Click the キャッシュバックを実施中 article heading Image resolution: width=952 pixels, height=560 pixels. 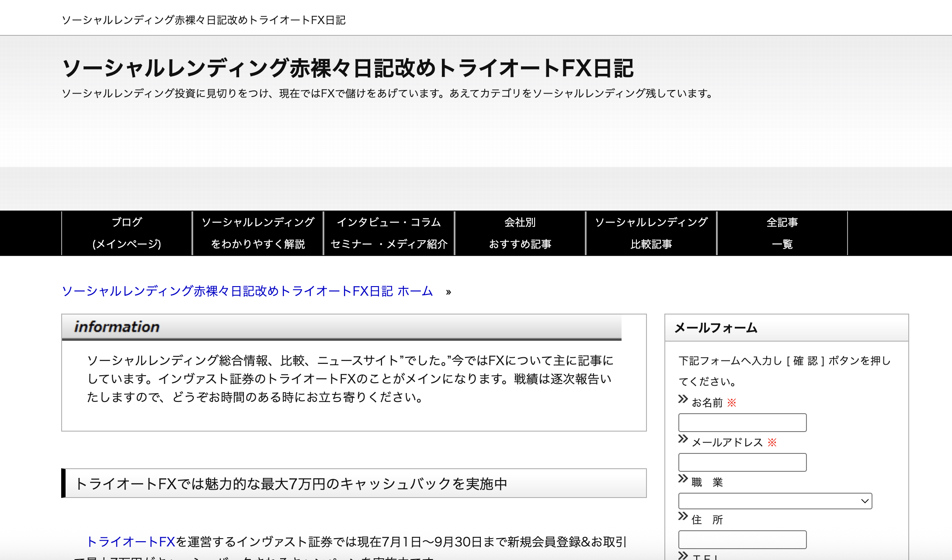354,484
